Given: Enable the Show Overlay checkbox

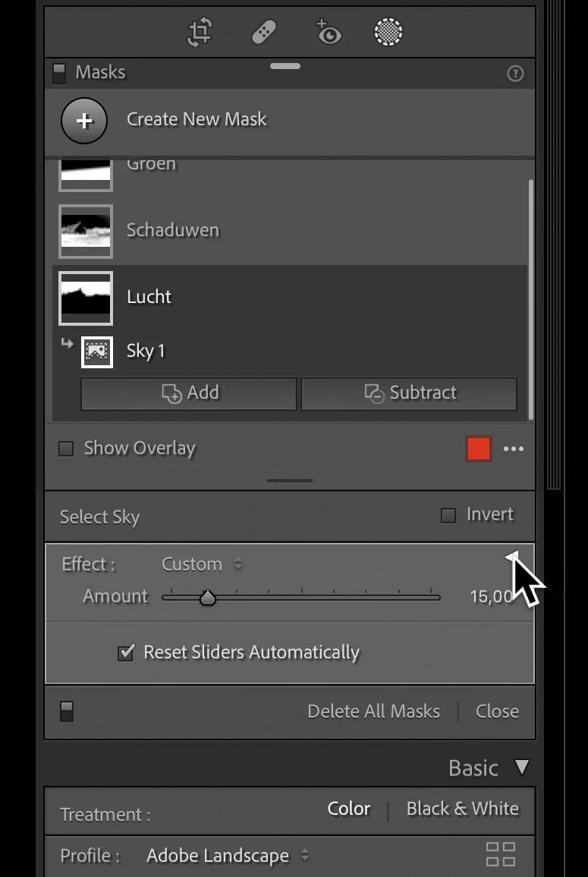Looking at the screenshot, I should 66,449.
